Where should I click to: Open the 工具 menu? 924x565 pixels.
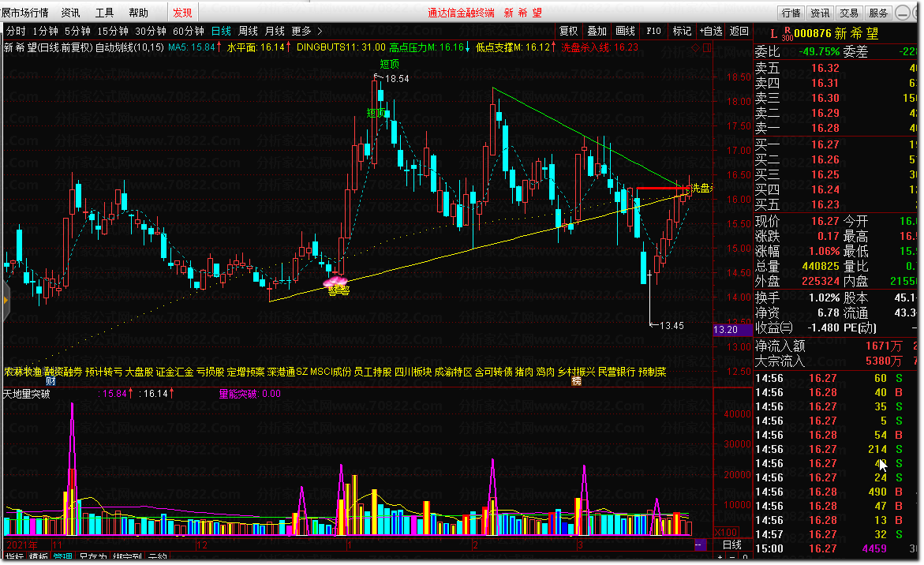(104, 13)
